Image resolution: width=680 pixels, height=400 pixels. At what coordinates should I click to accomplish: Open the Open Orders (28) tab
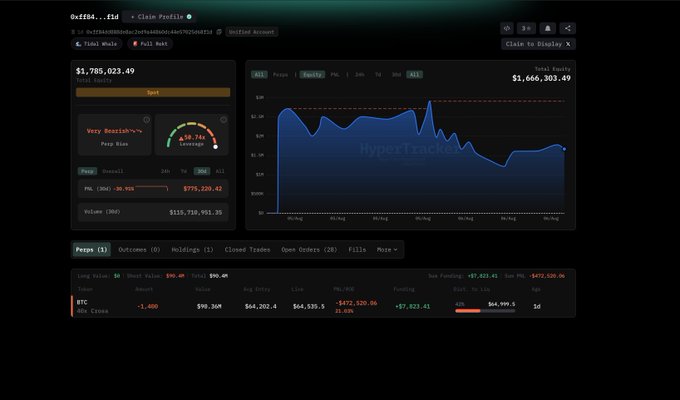coord(309,249)
